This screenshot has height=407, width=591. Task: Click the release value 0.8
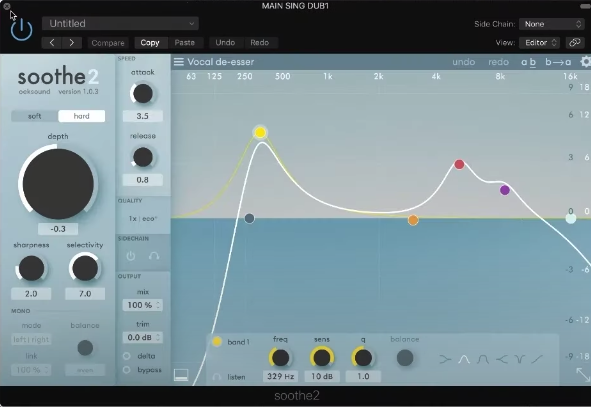click(142, 180)
